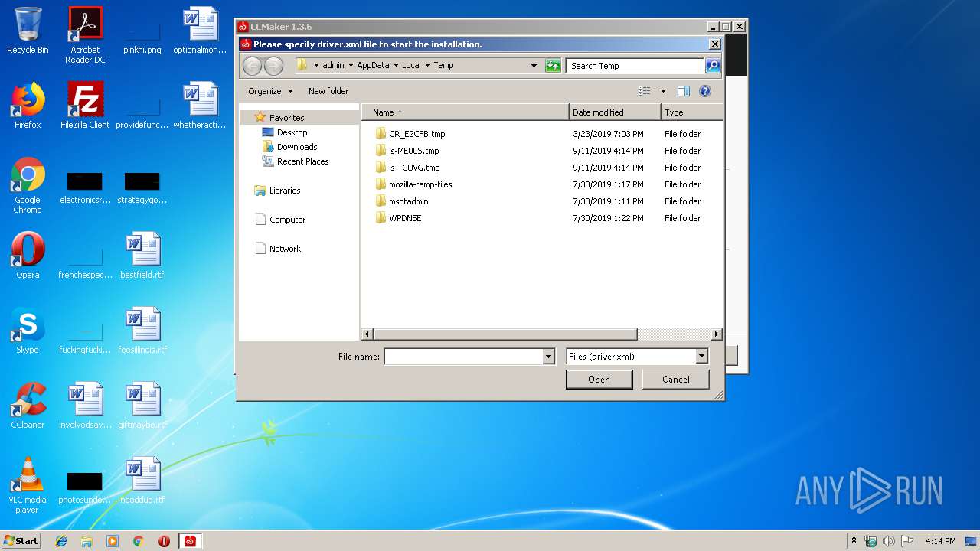Toggle the preview pane icon

[684, 91]
